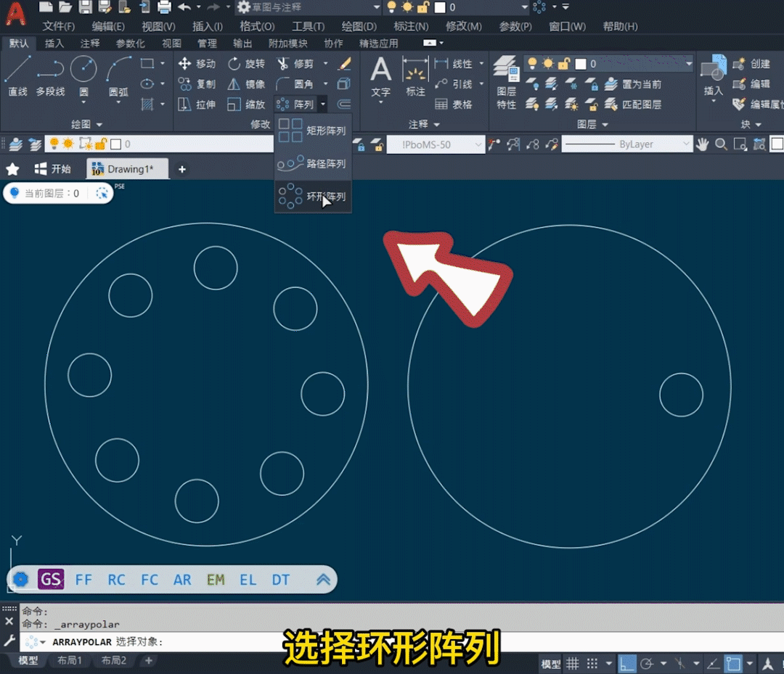Select the Arc (圆弧) tool

tap(118, 75)
